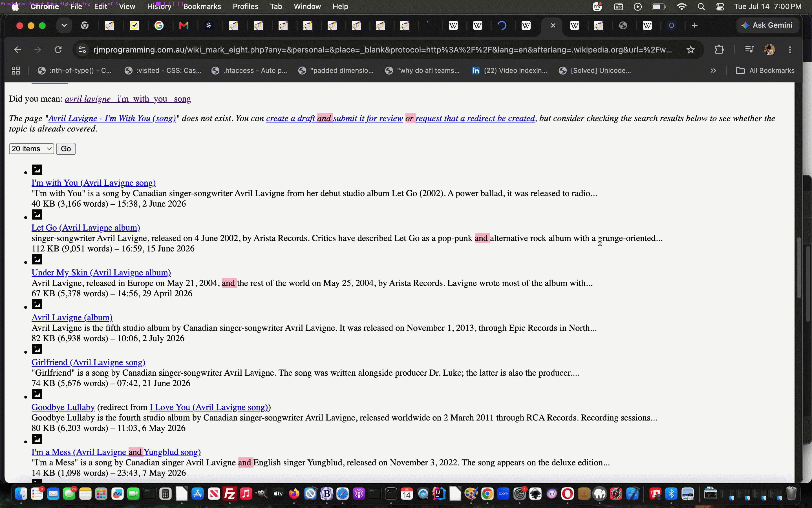This screenshot has width=812, height=508.
Task: Open the Trash in the Dock
Action: tap(791, 494)
